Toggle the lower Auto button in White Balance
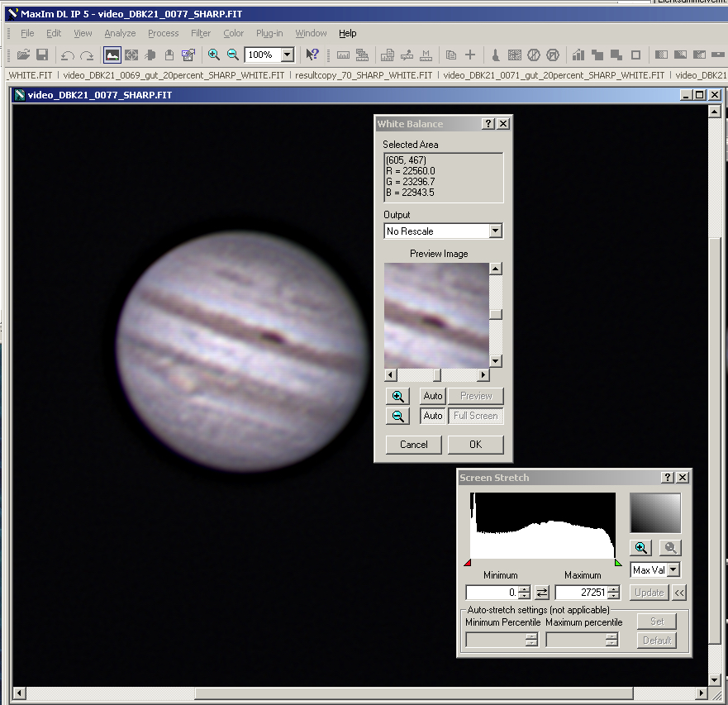728x705 pixels. pyautogui.click(x=433, y=416)
